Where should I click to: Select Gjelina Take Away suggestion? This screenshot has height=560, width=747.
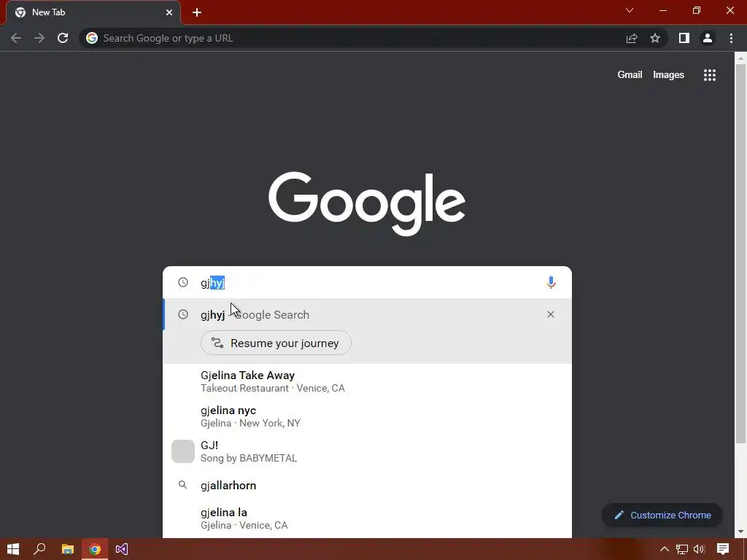coord(367,381)
